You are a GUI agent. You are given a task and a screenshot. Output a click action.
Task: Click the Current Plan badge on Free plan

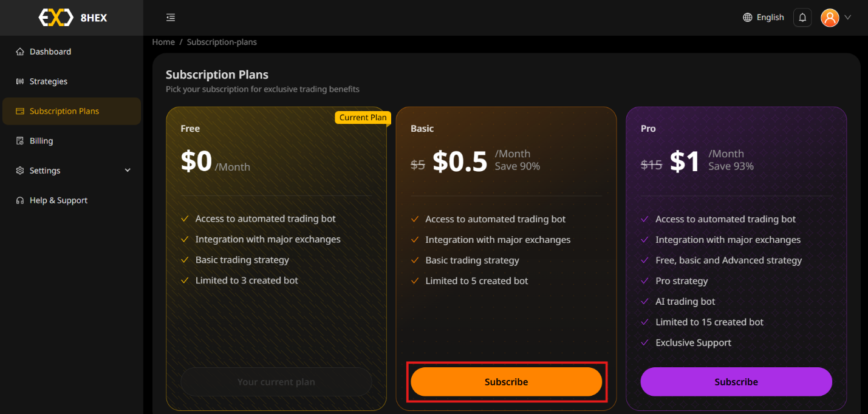click(363, 117)
